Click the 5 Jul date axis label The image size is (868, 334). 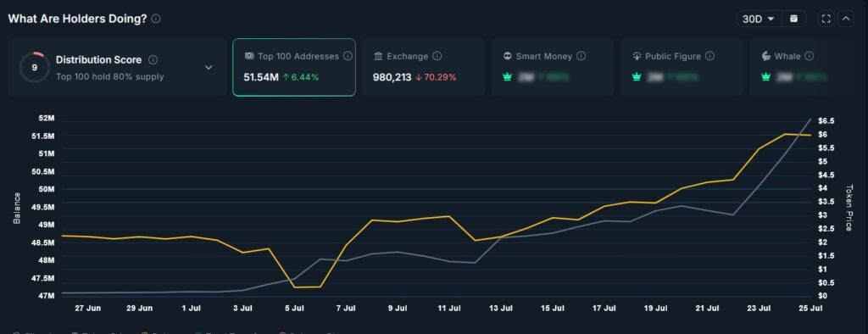pos(294,308)
